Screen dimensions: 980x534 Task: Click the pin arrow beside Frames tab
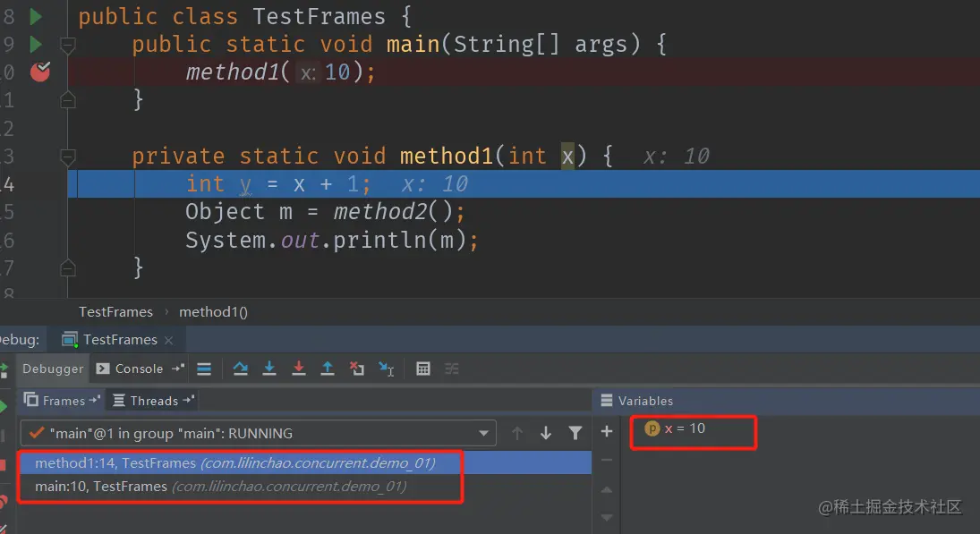click(95, 400)
